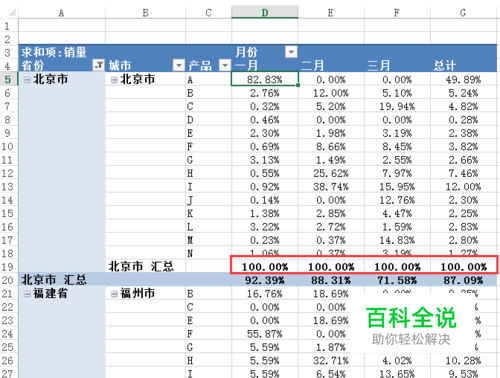Click the 北京市 汇总 label in column B

point(141,266)
